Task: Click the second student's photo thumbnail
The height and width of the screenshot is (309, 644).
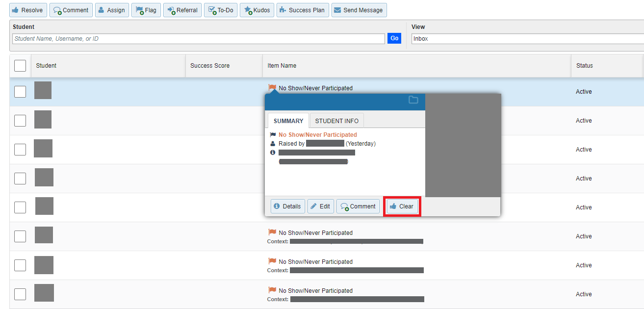Action: click(43, 120)
